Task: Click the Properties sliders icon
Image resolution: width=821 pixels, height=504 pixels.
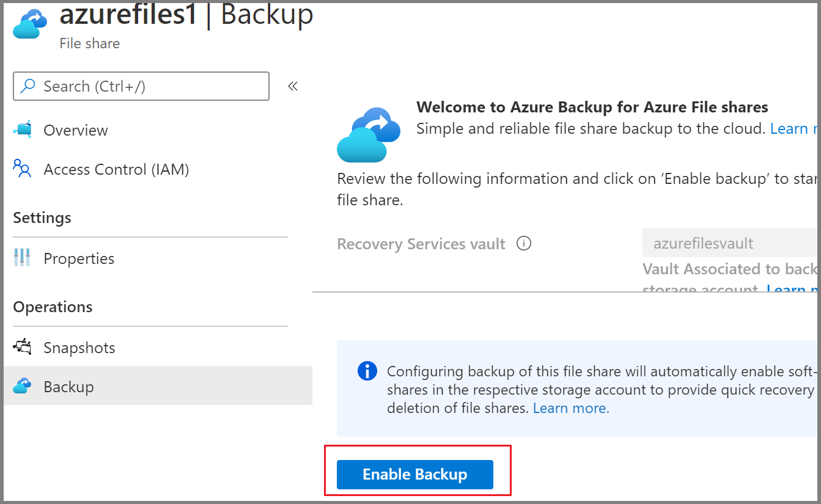Action: point(23,258)
